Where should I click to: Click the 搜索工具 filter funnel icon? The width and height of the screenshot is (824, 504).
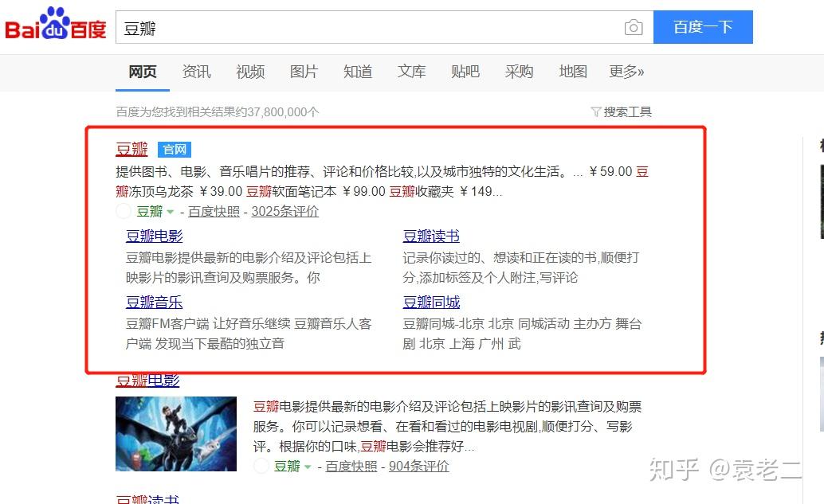(x=595, y=111)
